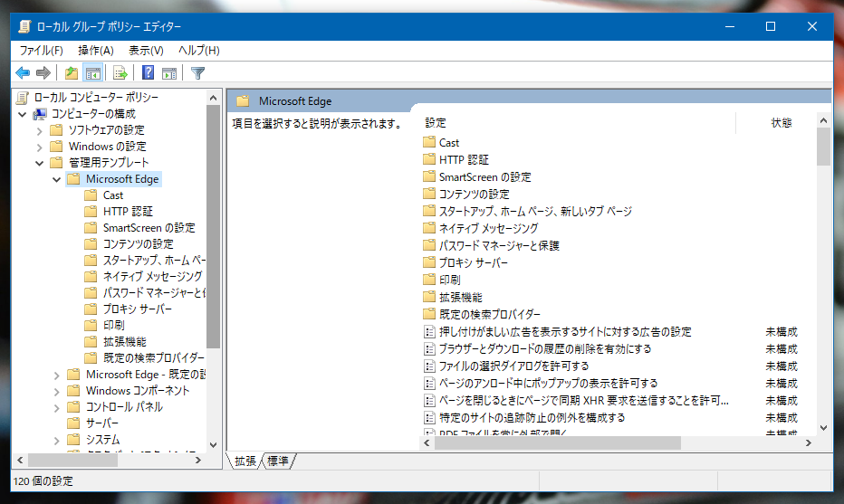Open the ヘルプ(H) menu
Screen dimensions: 844x504
point(198,51)
